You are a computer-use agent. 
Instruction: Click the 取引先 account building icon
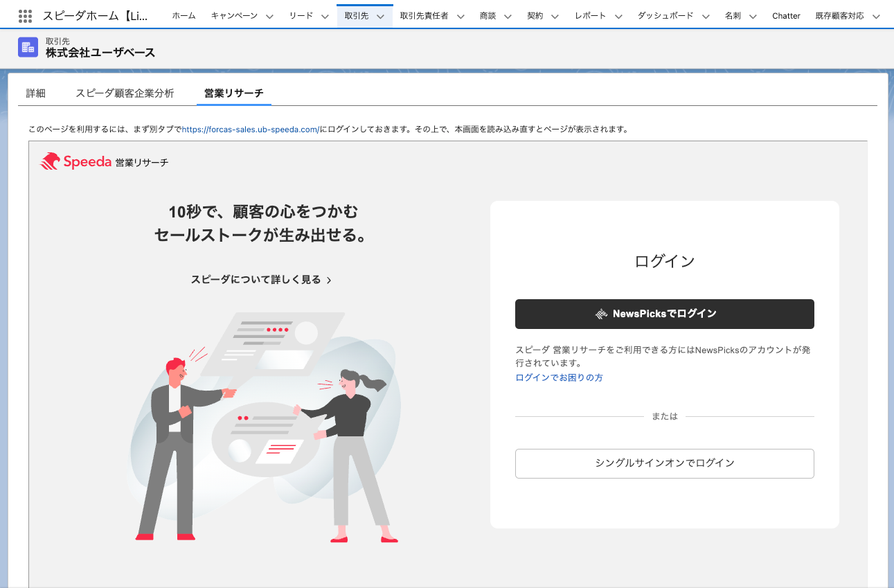click(x=28, y=47)
